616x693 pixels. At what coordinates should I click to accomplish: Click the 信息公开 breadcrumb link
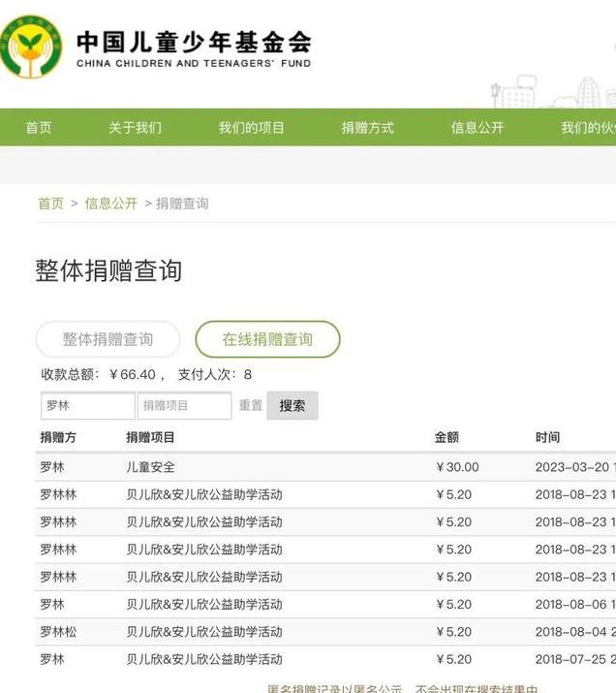point(111,204)
